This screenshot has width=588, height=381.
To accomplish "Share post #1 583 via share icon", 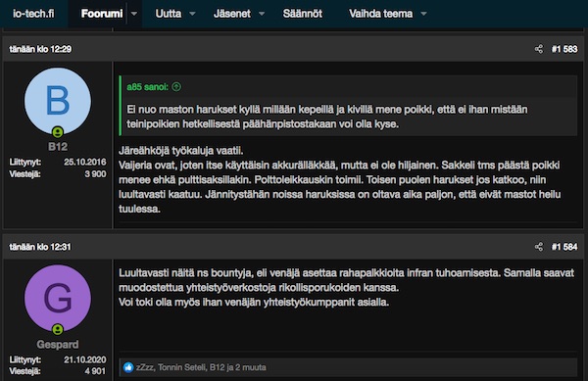I will pyautogui.click(x=539, y=49).
